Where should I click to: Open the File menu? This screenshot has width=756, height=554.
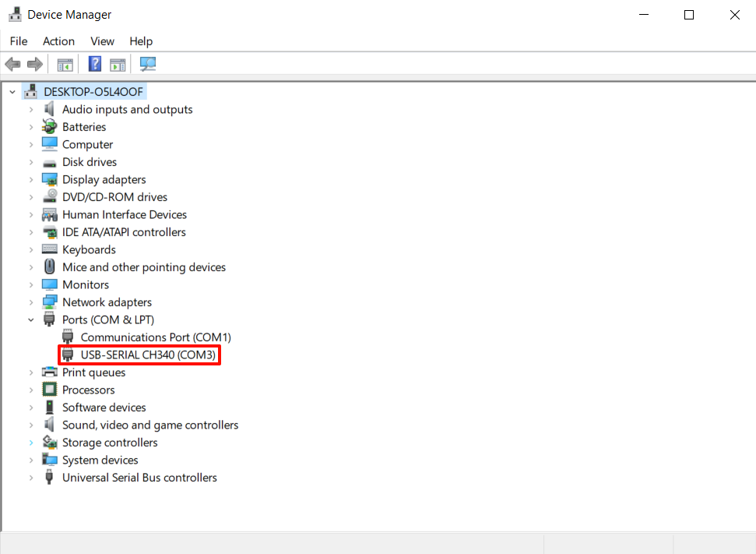19,41
